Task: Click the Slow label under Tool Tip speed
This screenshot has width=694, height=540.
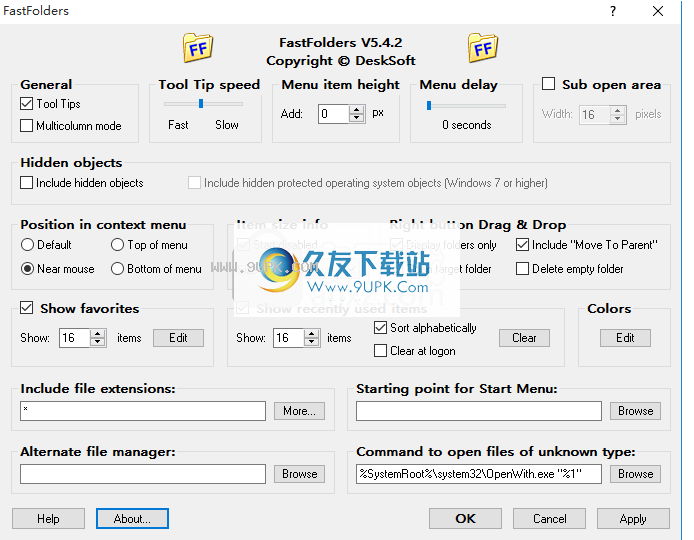Action: (227, 125)
